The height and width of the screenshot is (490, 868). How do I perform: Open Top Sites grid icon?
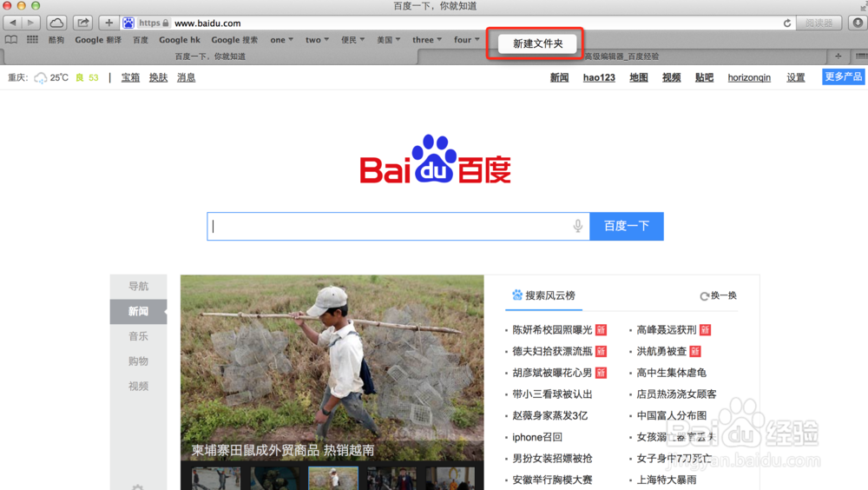[x=33, y=39]
